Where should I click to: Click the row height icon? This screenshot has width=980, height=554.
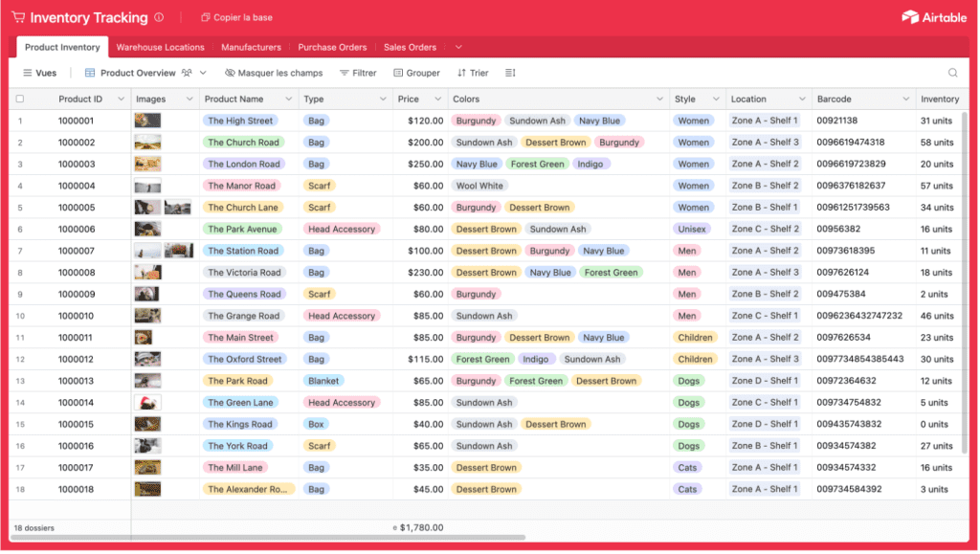[510, 73]
